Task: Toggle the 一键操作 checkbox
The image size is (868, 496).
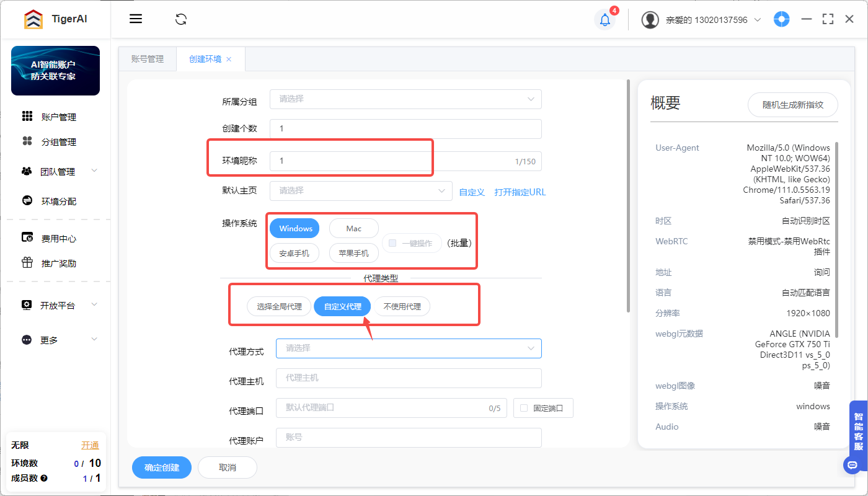Action: click(x=392, y=243)
